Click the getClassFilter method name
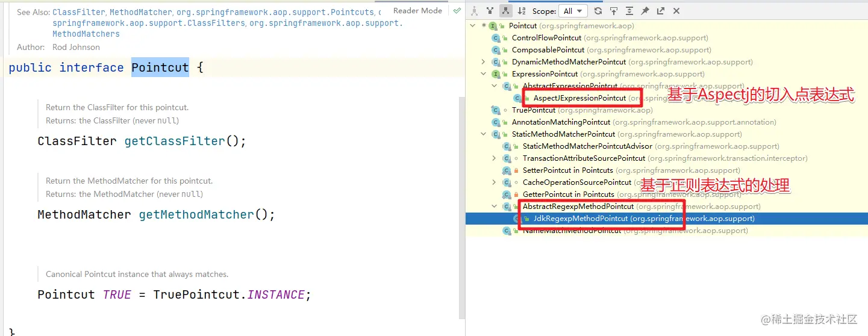The width and height of the screenshot is (868, 336). coord(175,142)
